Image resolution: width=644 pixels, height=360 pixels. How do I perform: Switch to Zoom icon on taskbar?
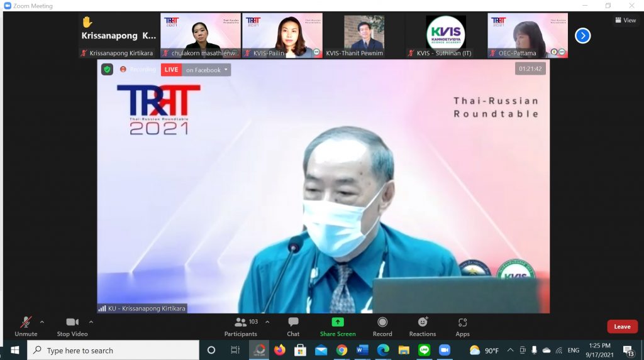[x=445, y=350]
